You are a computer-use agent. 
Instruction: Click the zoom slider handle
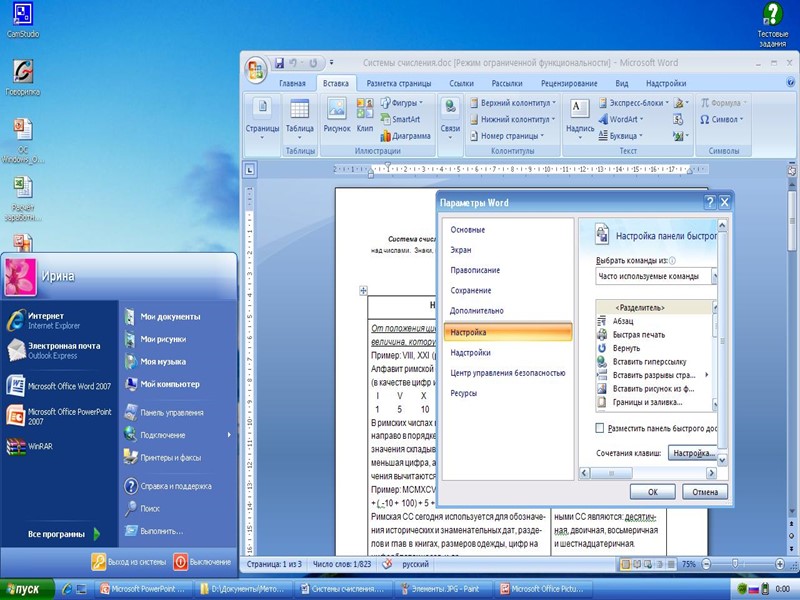[x=735, y=564]
